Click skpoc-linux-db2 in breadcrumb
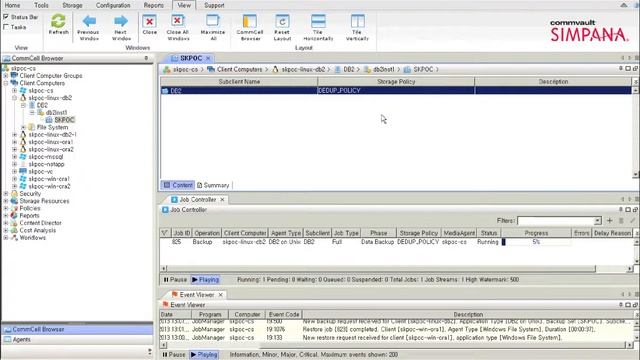 point(303,69)
